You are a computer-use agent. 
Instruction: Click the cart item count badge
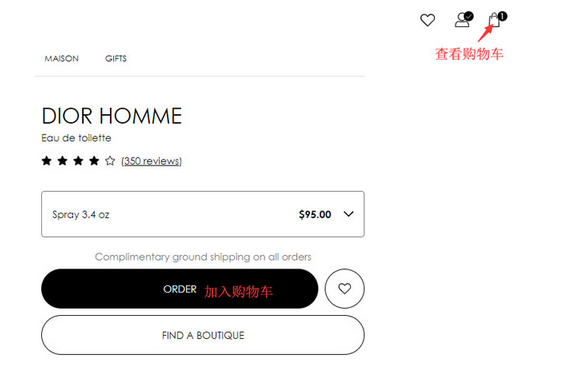(502, 16)
